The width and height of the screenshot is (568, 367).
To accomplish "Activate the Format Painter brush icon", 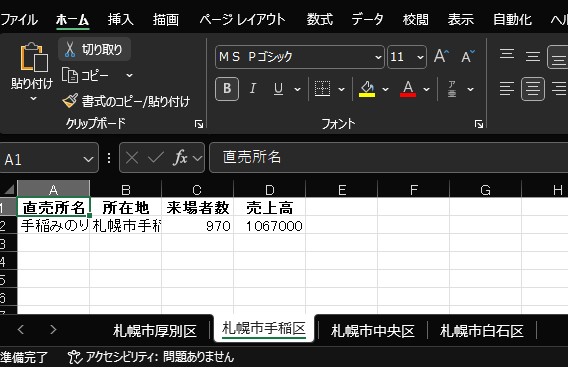I will pyautogui.click(x=70, y=101).
